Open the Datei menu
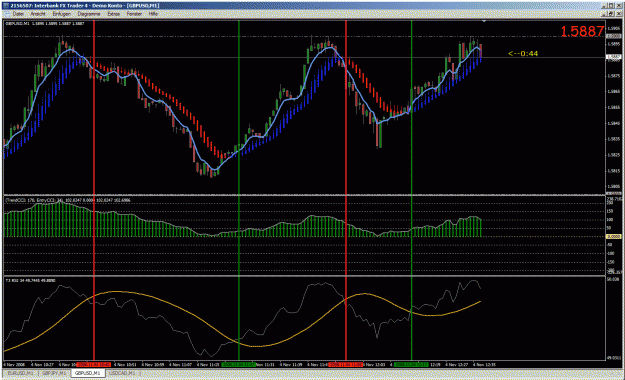 click(x=18, y=14)
